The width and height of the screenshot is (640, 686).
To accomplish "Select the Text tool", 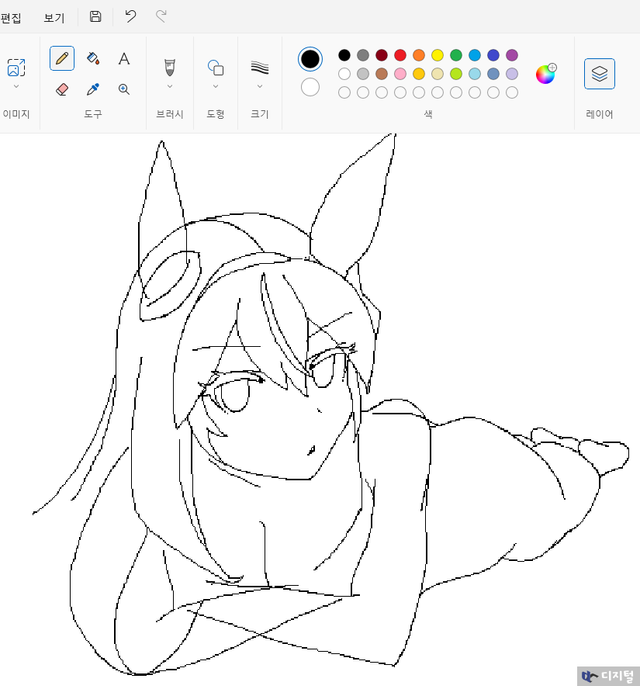I will (x=124, y=59).
